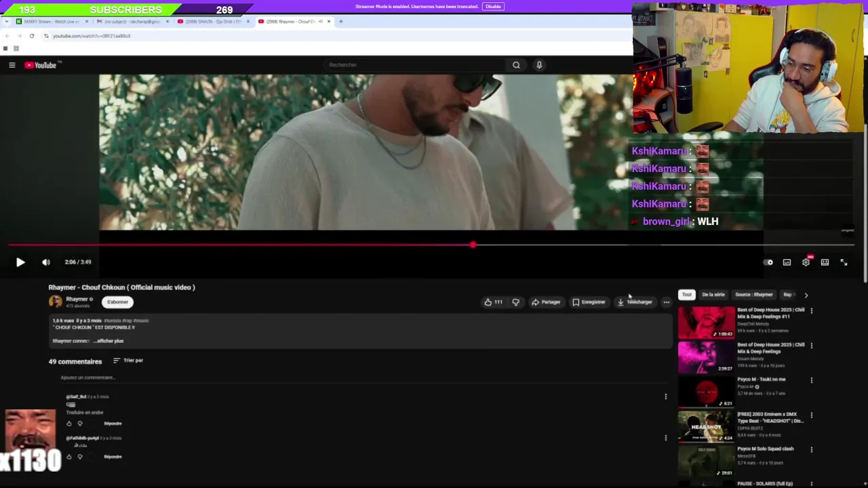Open the HEADSHOT type beat thumbnail
This screenshot has width=868, height=488.
(x=706, y=427)
